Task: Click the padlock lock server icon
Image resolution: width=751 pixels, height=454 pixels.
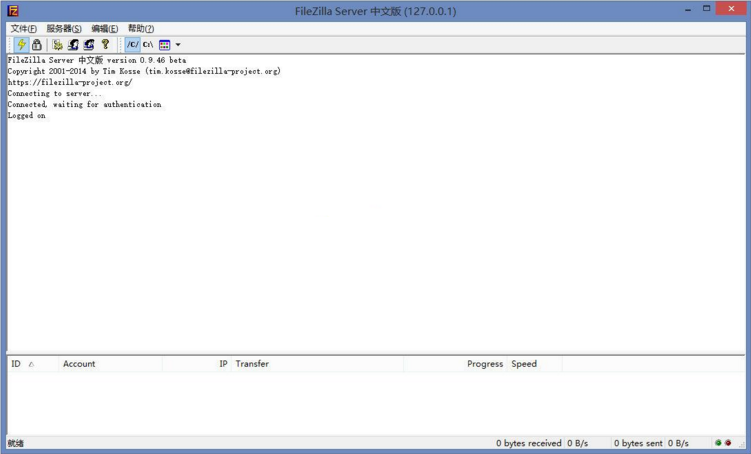Action: click(x=37, y=45)
